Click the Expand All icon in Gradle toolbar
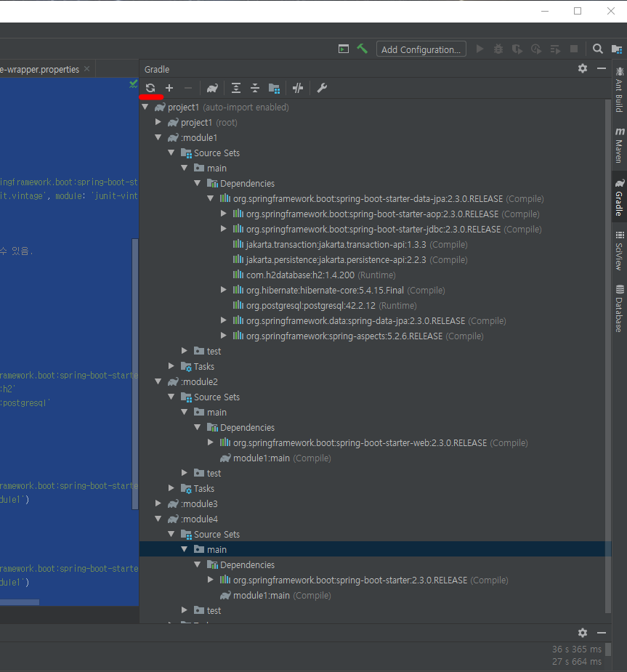This screenshot has height=672, width=627. [x=235, y=89]
